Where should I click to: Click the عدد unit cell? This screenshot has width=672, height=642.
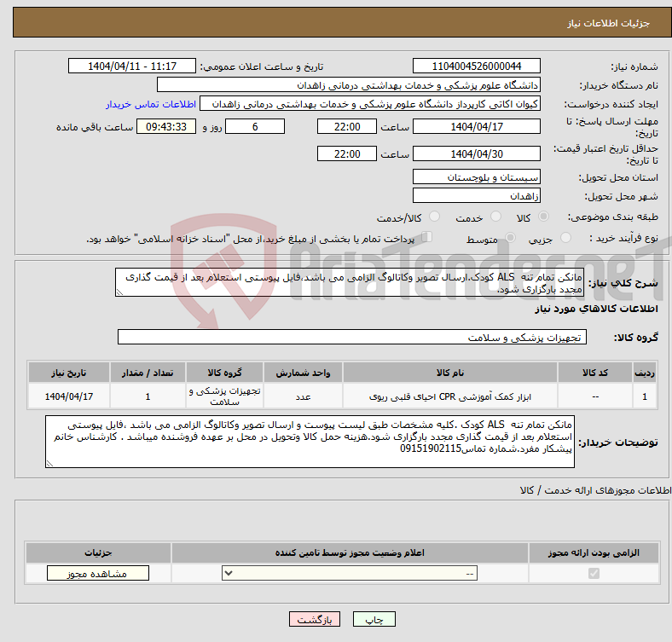(303, 396)
